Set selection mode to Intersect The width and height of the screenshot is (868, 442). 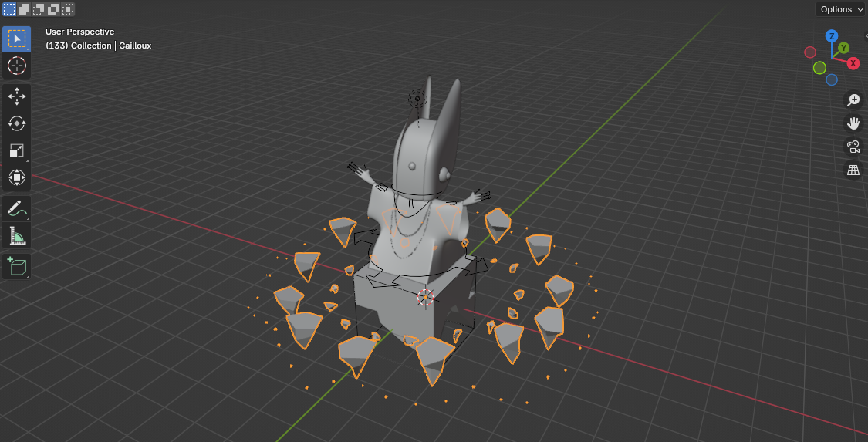(x=68, y=8)
